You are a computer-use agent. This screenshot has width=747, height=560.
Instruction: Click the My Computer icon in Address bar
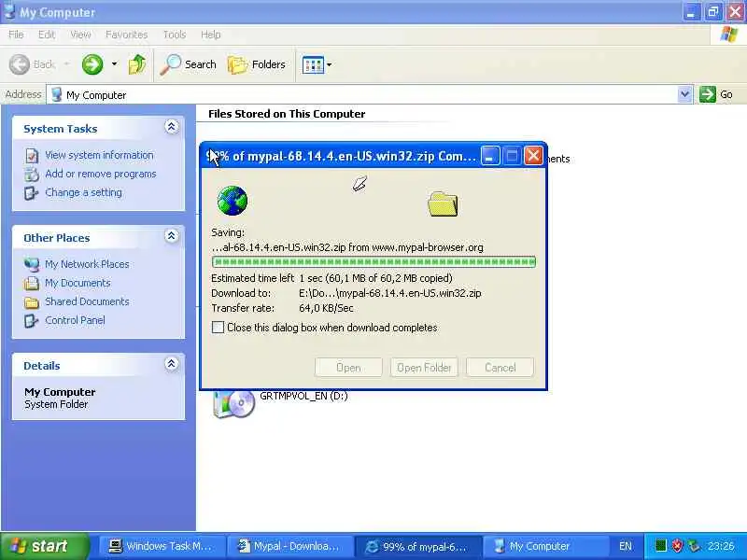pos(57,94)
